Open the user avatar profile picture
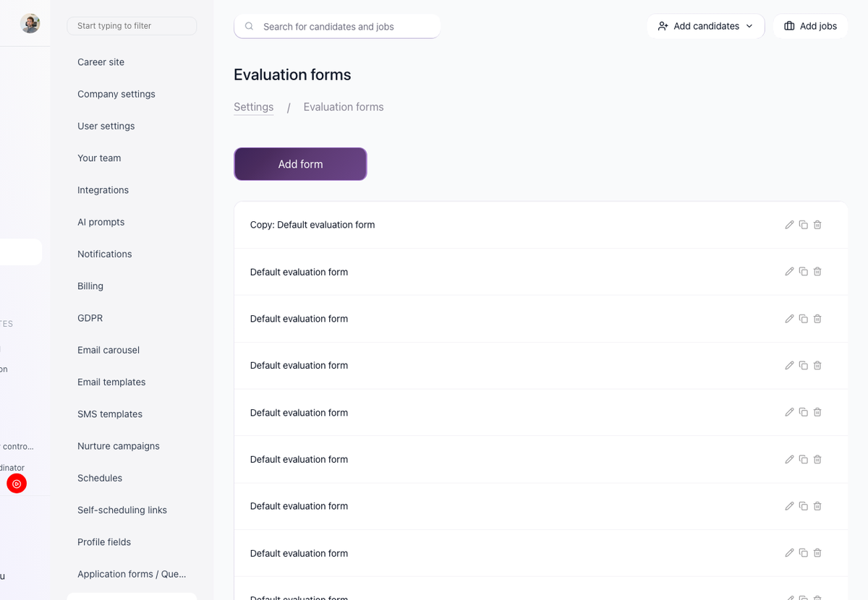This screenshot has height=600, width=868. click(30, 23)
